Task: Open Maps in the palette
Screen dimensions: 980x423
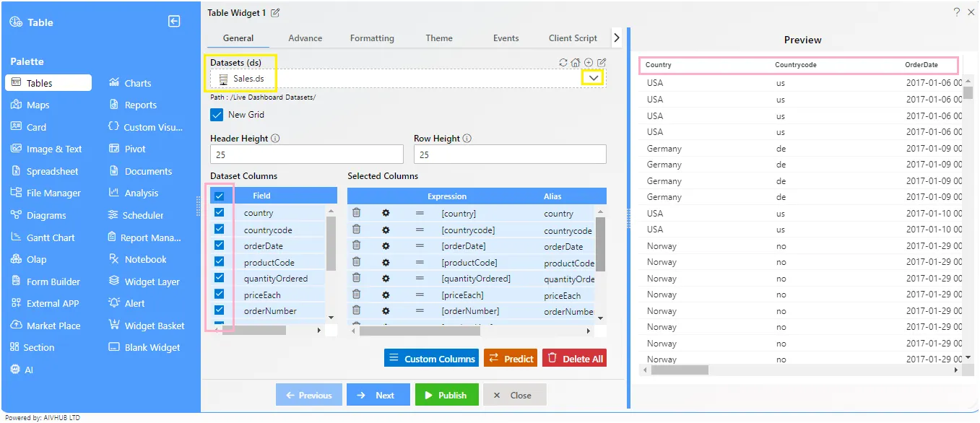Action: (x=30, y=105)
